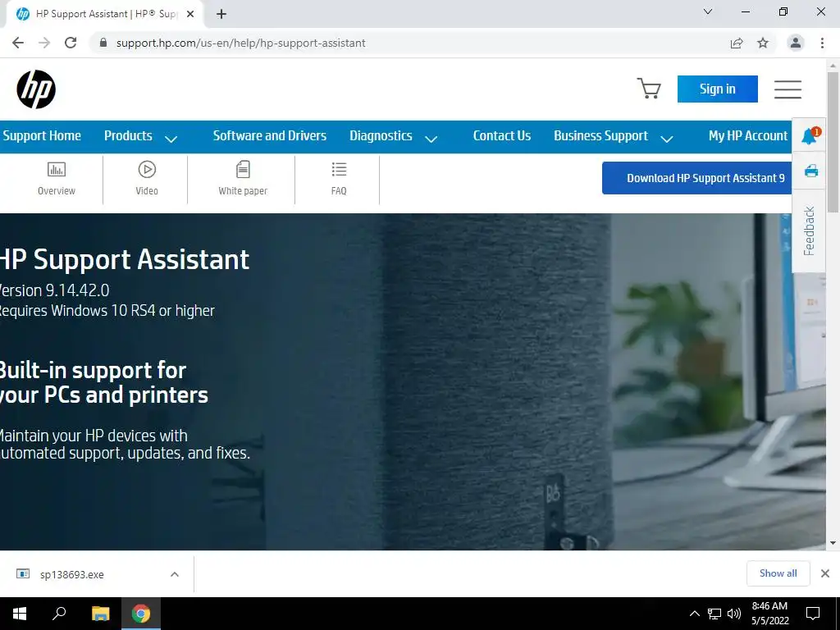
Task: Open a new browser tab
Action: [221, 14]
